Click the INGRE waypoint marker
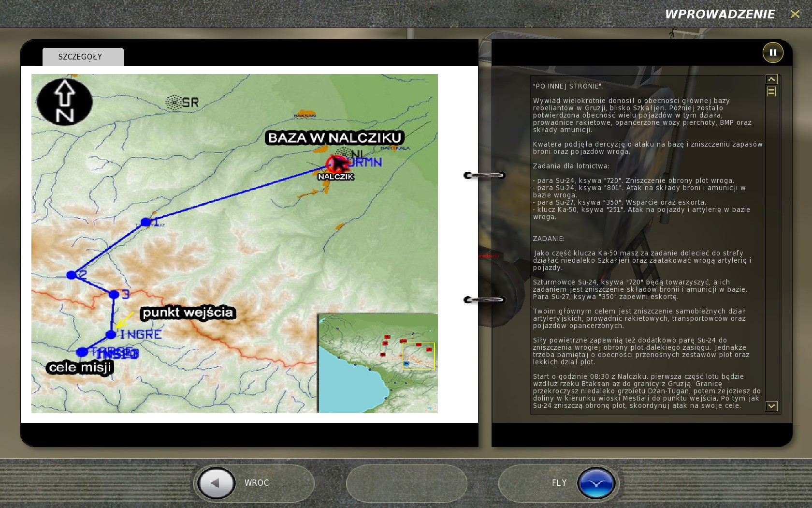The width and height of the screenshot is (812, 508). [111, 334]
